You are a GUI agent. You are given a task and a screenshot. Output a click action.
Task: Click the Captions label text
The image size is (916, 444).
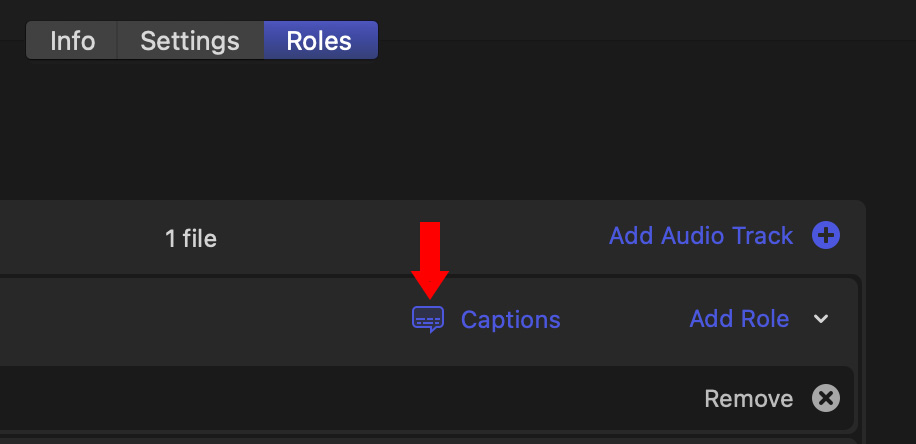pyautogui.click(x=510, y=320)
